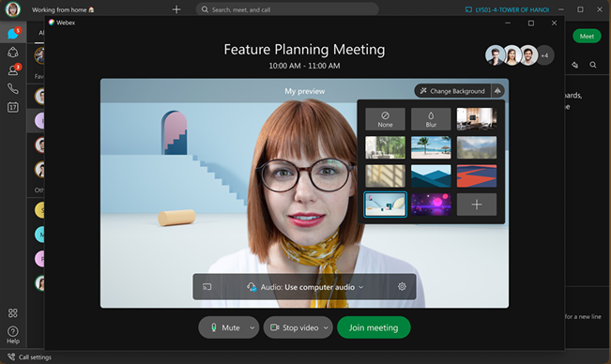611x364 pixels.
Task: Open Call settings in the status bar
Action: point(30,357)
